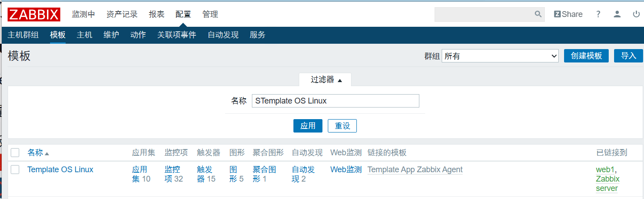This screenshot has height=199, width=644.
Task: Click the power logout icon
Action: (x=636, y=14)
